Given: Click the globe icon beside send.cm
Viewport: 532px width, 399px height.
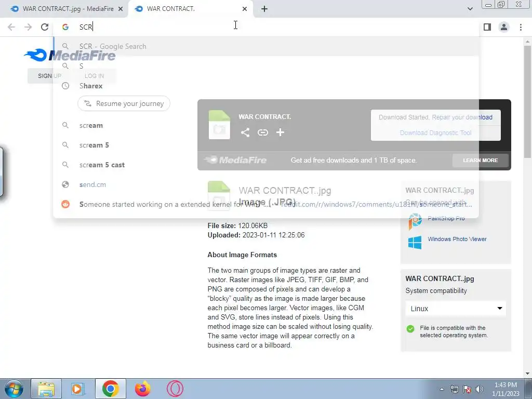Looking at the screenshot, I should pyautogui.click(x=65, y=184).
